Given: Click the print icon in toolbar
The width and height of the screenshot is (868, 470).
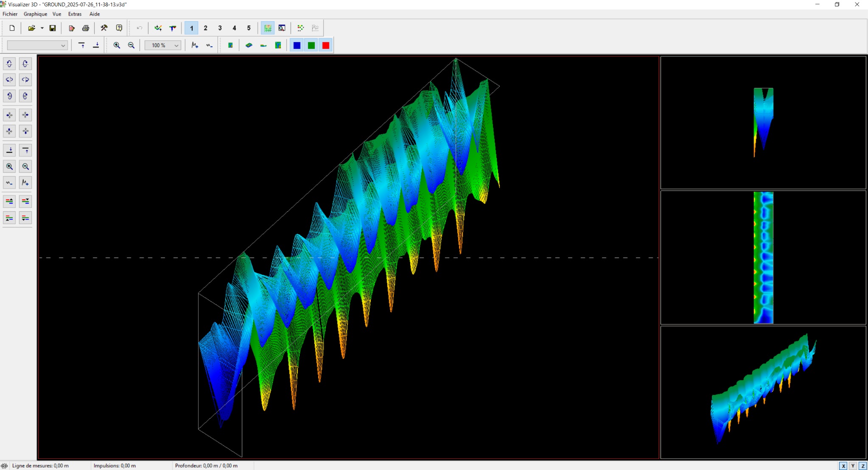Looking at the screenshot, I should 86,28.
